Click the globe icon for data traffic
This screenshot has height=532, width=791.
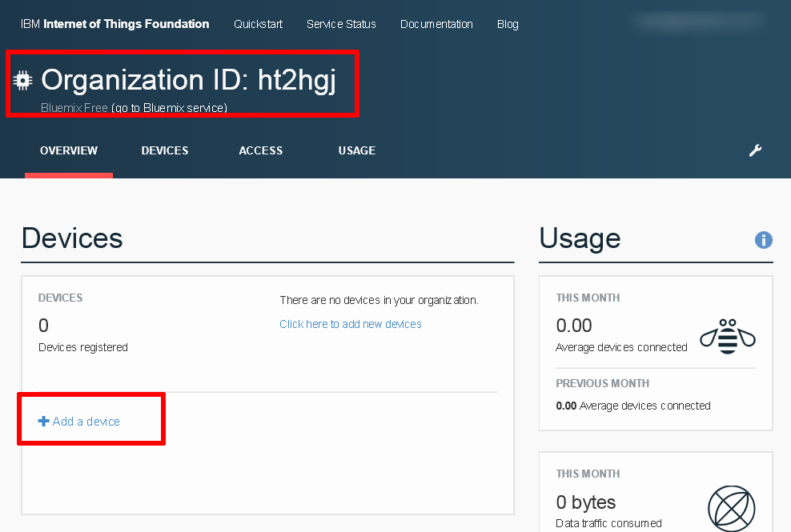click(731, 508)
